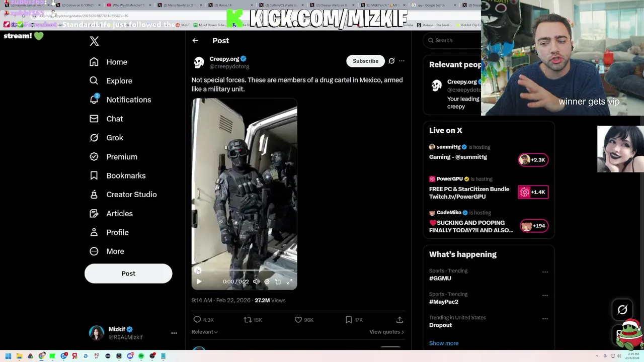Open options dots for #MayPac2 trend
Viewport: 644px width, 362px height.
click(545, 296)
